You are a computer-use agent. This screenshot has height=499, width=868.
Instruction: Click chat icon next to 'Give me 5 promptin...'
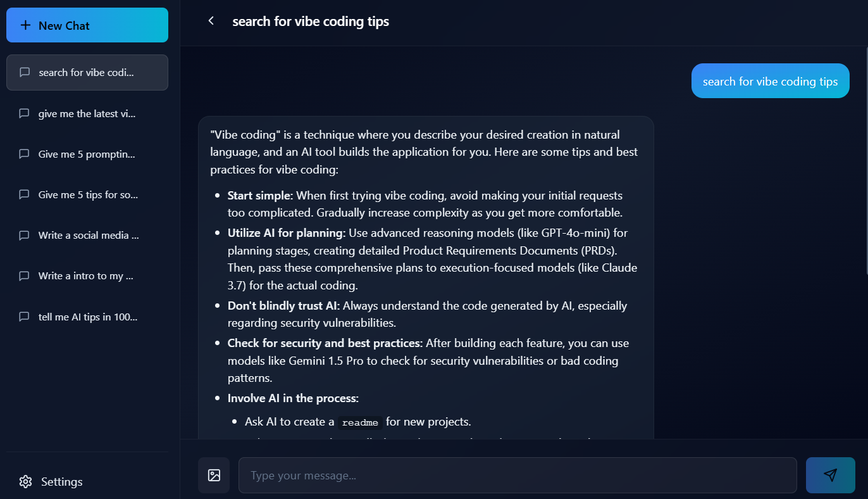(x=25, y=154)
